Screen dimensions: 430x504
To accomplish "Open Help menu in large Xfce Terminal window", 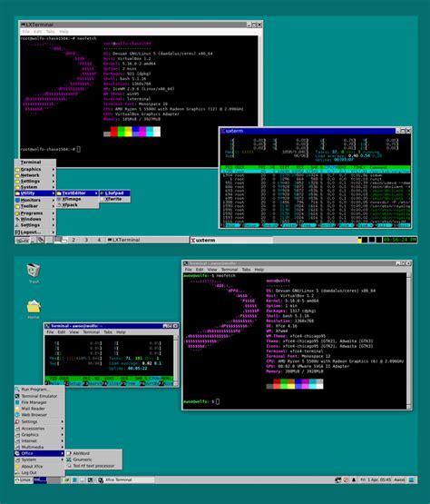I will click(x=259, y=270).
